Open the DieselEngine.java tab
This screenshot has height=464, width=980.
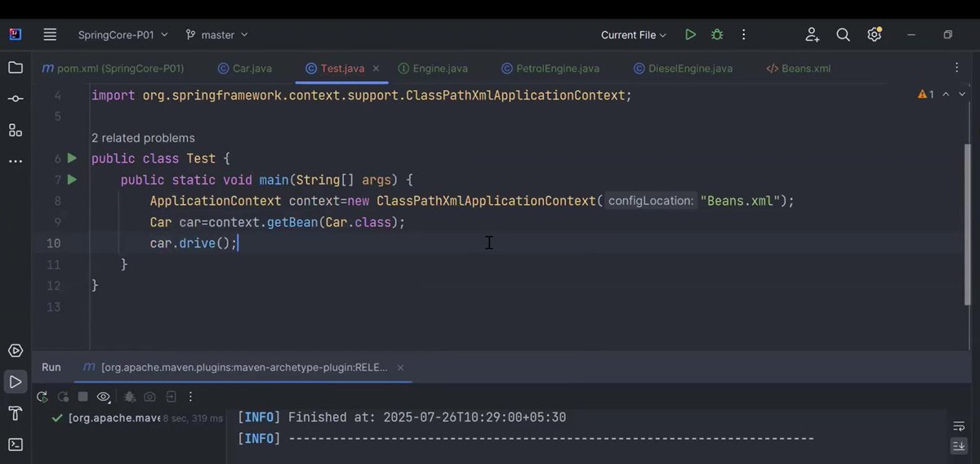tap(683, 69)
